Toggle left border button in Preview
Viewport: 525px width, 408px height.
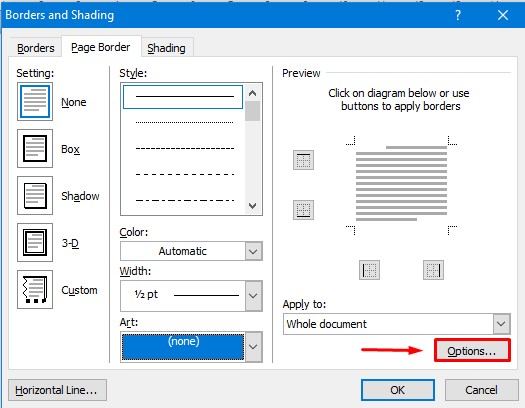369,270
